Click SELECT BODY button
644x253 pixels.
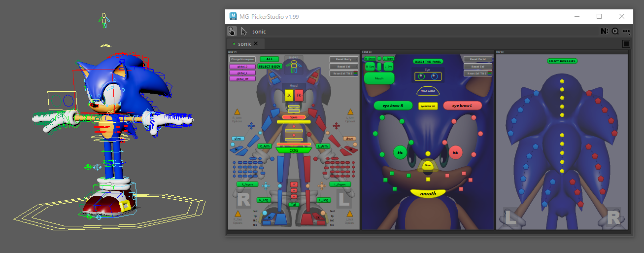tap(270, 66)
